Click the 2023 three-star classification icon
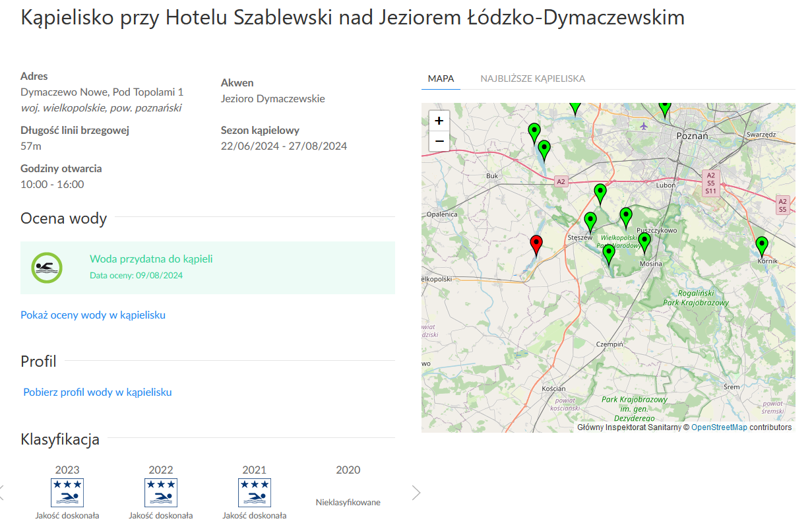 pyautogui.click(x=67, y=493)
